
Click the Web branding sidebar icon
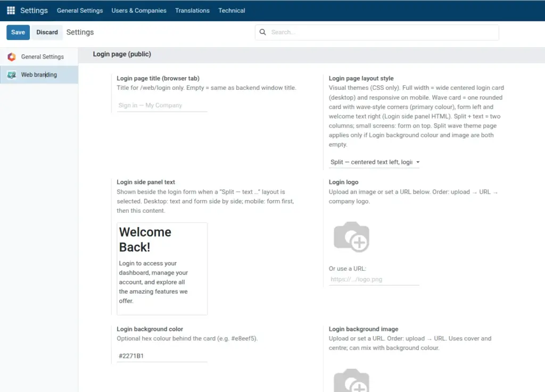(12, 74)
